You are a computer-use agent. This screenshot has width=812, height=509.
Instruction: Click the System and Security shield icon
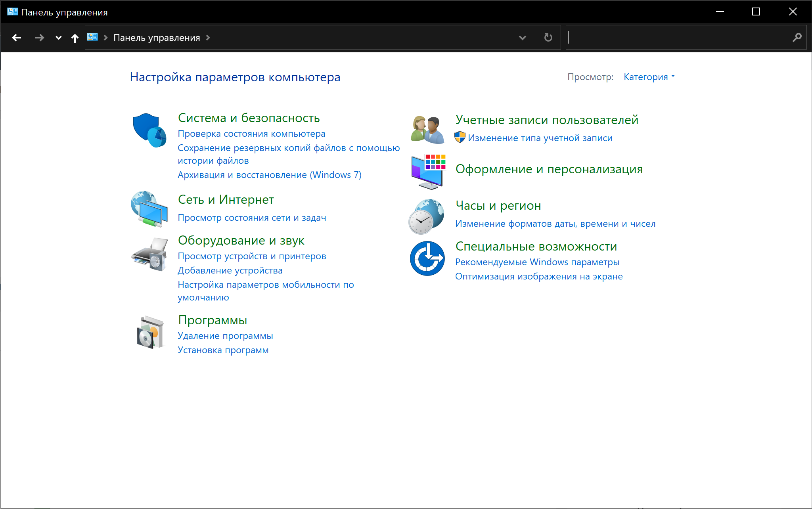[x=149, y=130]
